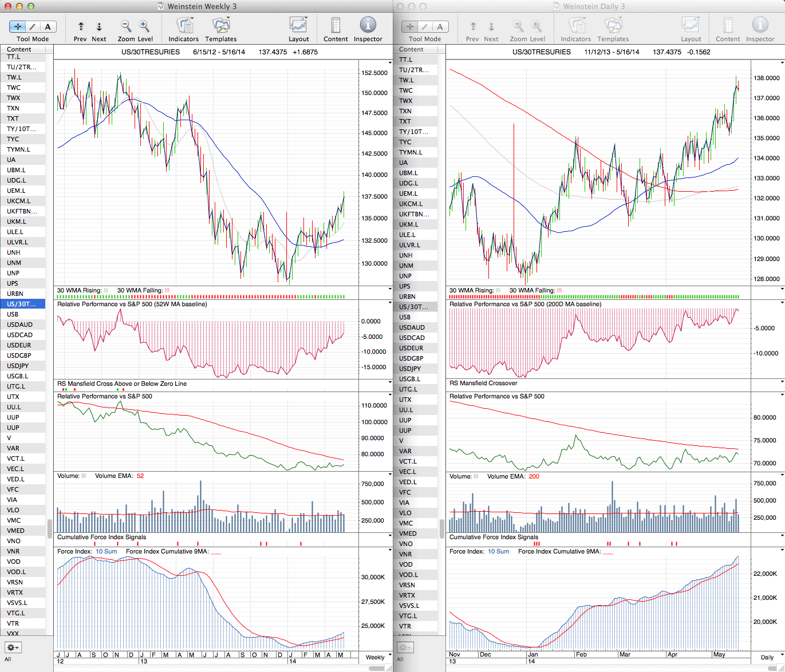785x672 pixels.
Task: Open Templates menu in Weekly window toolbar
Action: click(220, 26)
